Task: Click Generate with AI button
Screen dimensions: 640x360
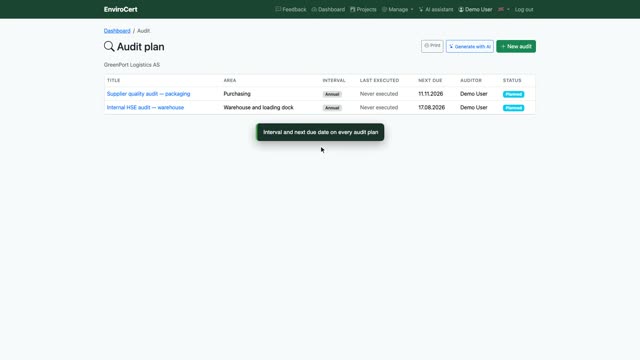Action: point(470,46)
